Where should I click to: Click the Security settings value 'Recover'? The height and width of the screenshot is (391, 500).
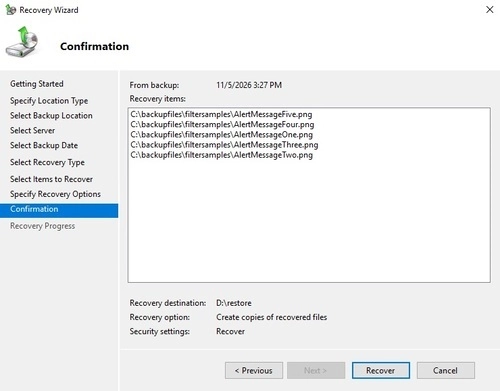[230, 331]
